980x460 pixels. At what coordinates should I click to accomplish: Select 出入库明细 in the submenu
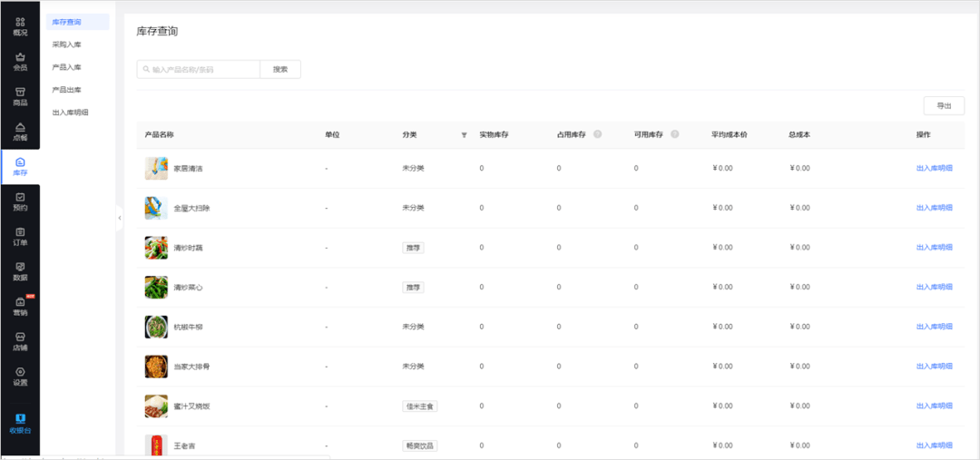(x=71, y=113)
